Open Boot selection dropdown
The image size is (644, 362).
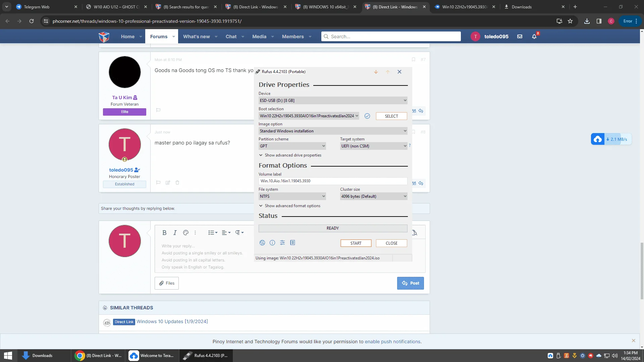click(x=309, y=116)
